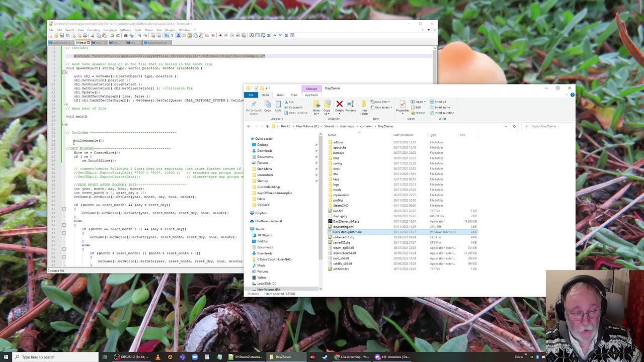Switch to the buildexample.txt tab
Screen dimensions: 644x362
(157, 43)
